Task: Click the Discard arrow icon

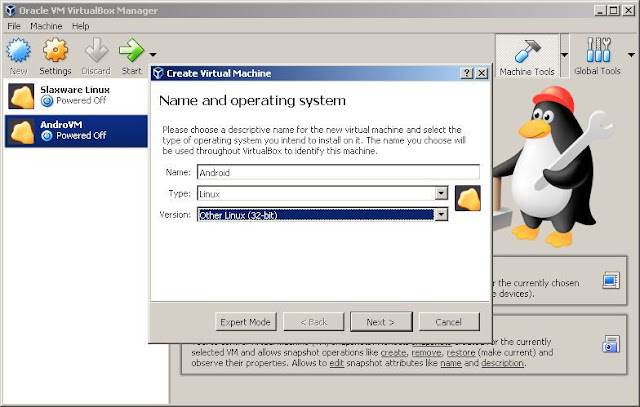Action: pos(96,52)
